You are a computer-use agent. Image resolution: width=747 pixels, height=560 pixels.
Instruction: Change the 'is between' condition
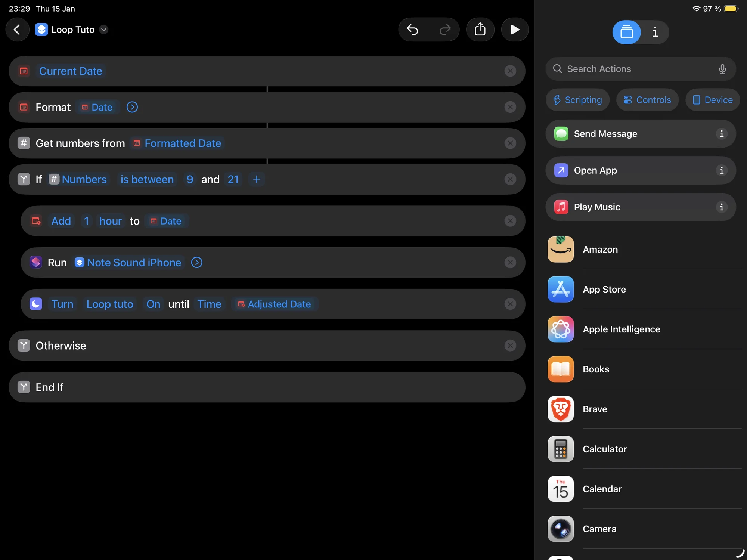tap(147, 179)
